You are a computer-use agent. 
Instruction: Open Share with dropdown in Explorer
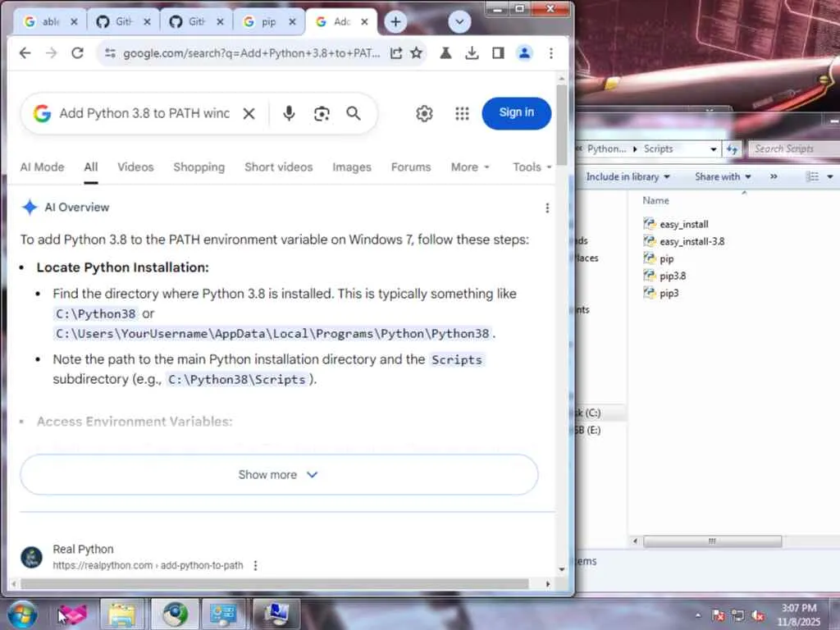tap(723, 176)
